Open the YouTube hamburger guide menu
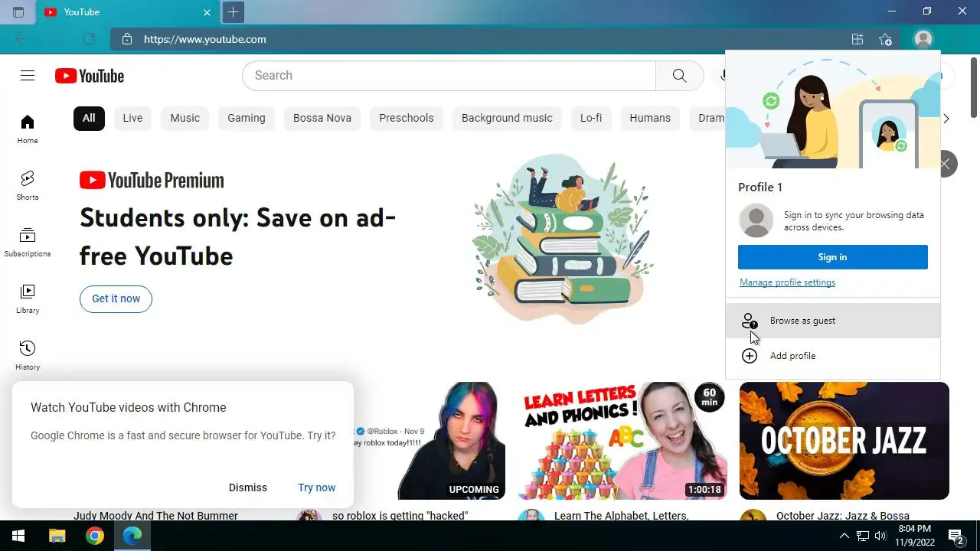Viewport: 980px width, 551px height. (x=28, y=75)
